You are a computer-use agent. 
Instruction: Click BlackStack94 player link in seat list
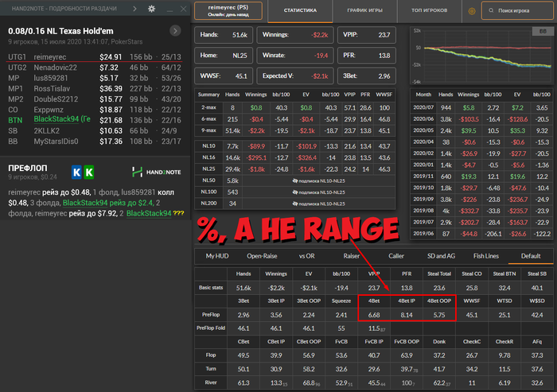click(62, 119)
